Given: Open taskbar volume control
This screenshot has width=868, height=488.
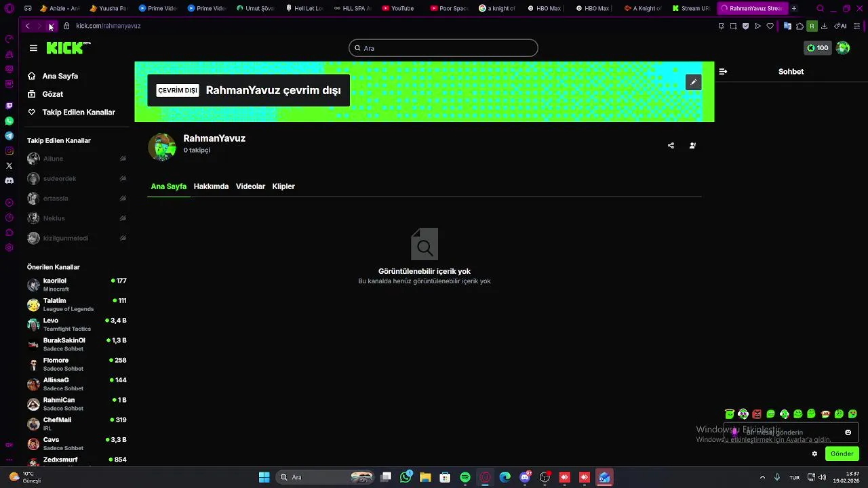Looking at the screenshot, I should point(821,477).
